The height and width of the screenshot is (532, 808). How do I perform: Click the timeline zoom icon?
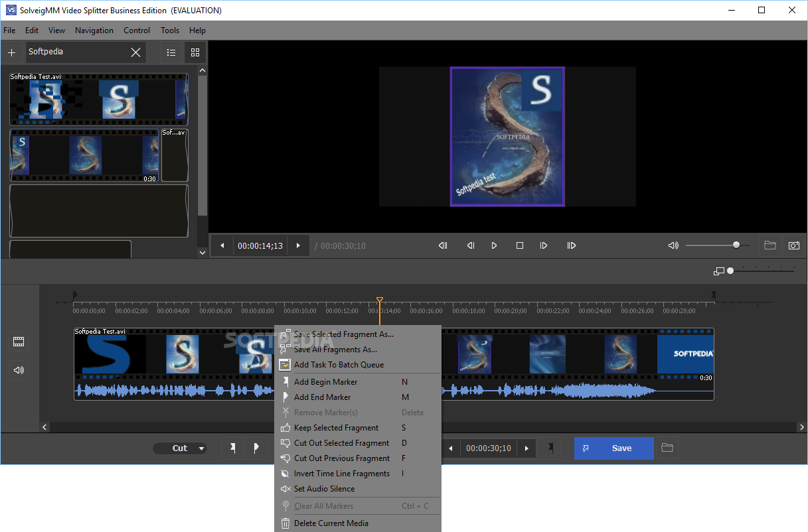(x=719, y=271)
